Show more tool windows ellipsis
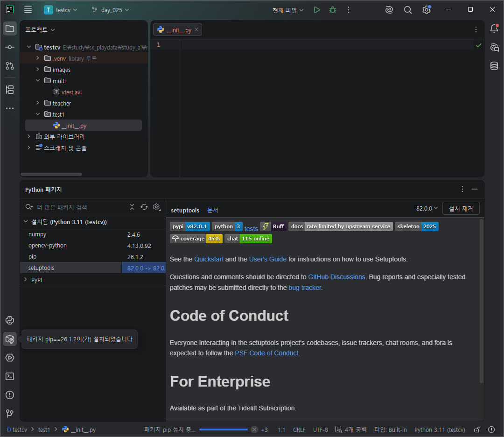 point(10,108)
